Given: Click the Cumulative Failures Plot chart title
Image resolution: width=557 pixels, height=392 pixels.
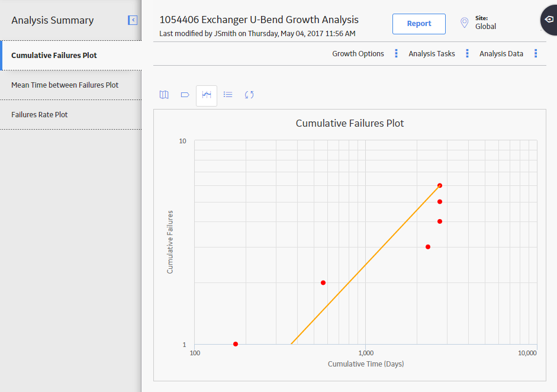Looking at the screenshot, I should tap(350, 123).
